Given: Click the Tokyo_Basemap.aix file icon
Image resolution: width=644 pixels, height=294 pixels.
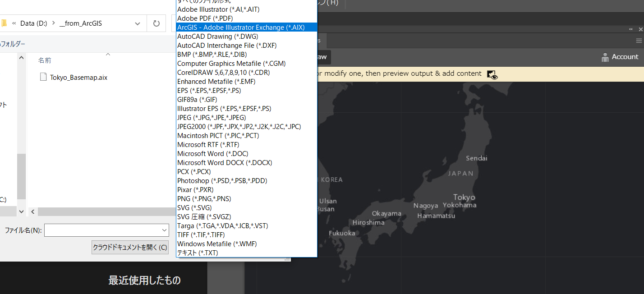Looking at the screenshot, I should (x=43, y=77).
